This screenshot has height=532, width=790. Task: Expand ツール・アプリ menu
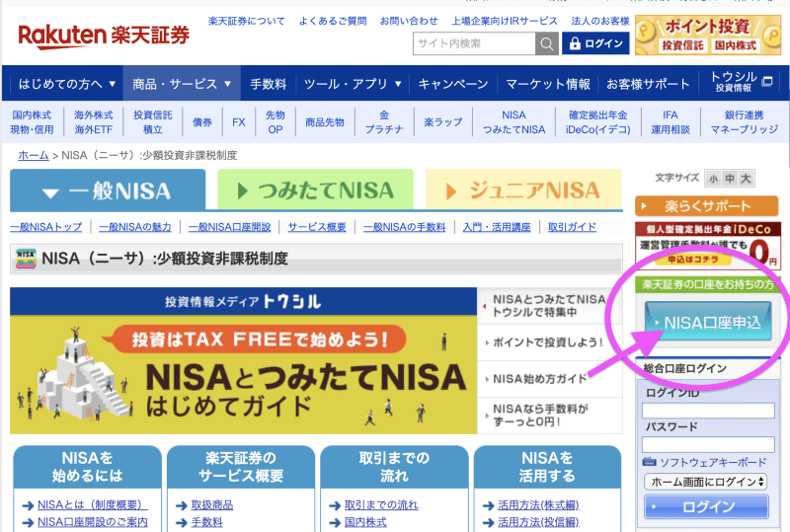(x=353, y=84)
